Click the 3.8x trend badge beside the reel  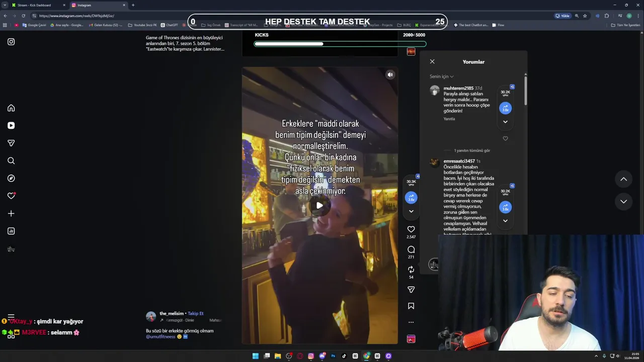coord(411,198)
